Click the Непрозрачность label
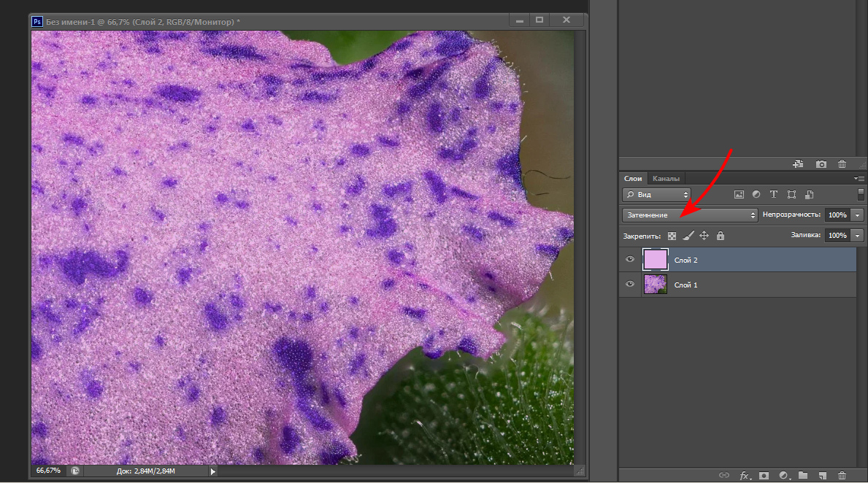The width and height of the screenshot is (868, 483). point(791,215)
